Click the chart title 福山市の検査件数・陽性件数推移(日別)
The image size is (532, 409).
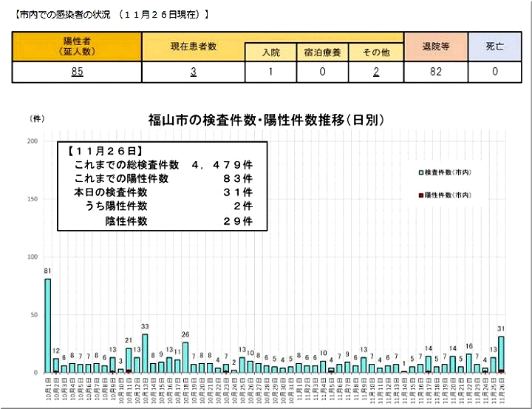pyautogui.click(x=266, y=121)
